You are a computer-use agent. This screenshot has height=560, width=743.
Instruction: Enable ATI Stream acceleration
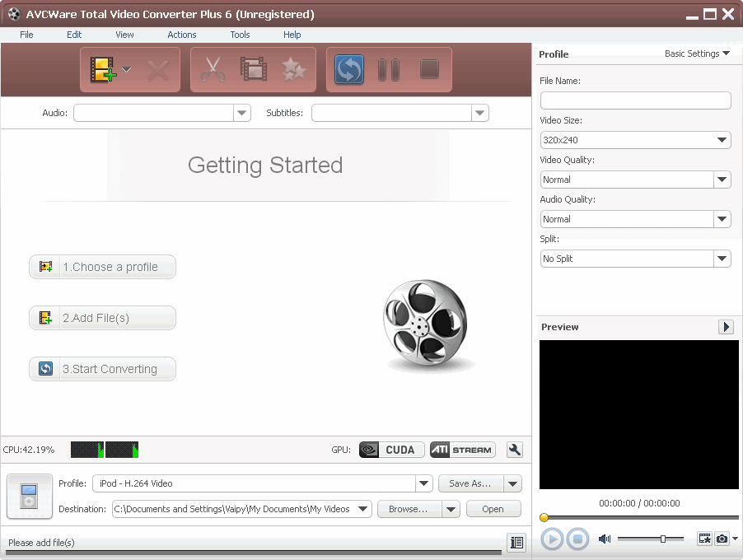pyautogui.click(x=462, y=450)
